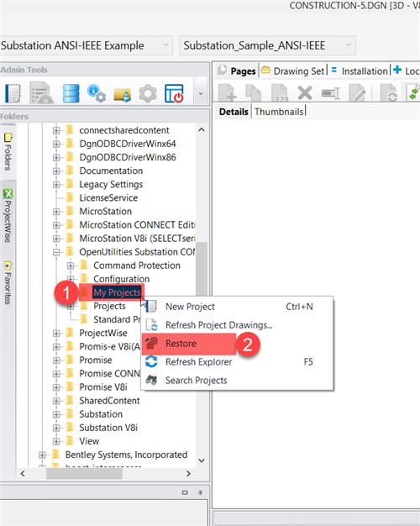Click the New Project menu icon
The image size is (420, 526).
(x=152, y=307)
